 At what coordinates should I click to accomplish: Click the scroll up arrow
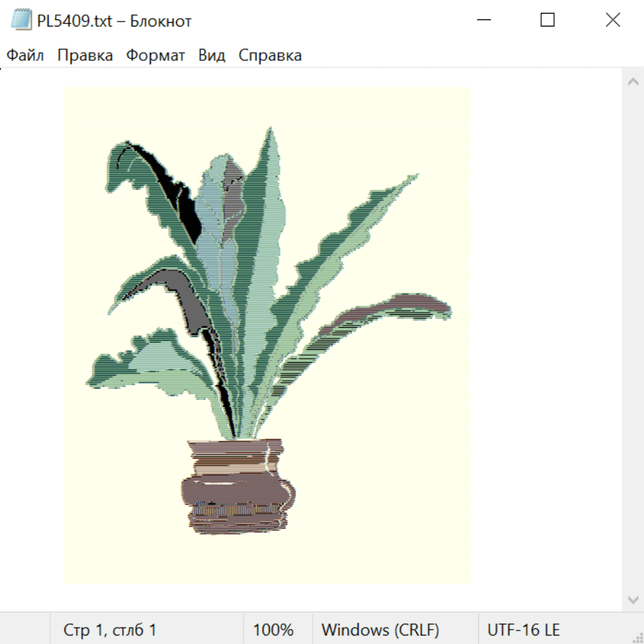pyautogui.click(x=633, y=82)
